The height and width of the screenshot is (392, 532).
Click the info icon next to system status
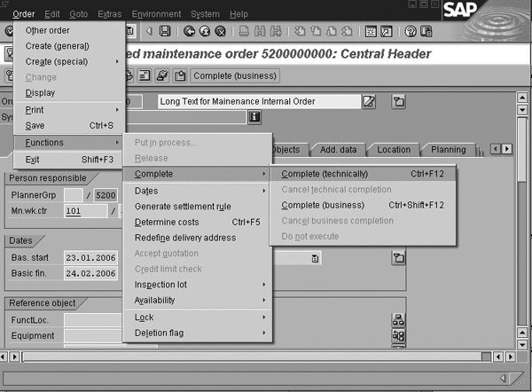pyautogui.click(x=254, y=116)
